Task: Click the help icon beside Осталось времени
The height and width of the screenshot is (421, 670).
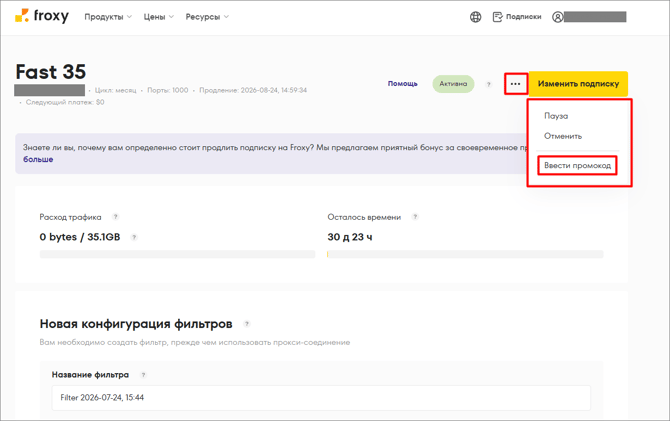Action: 414,217
